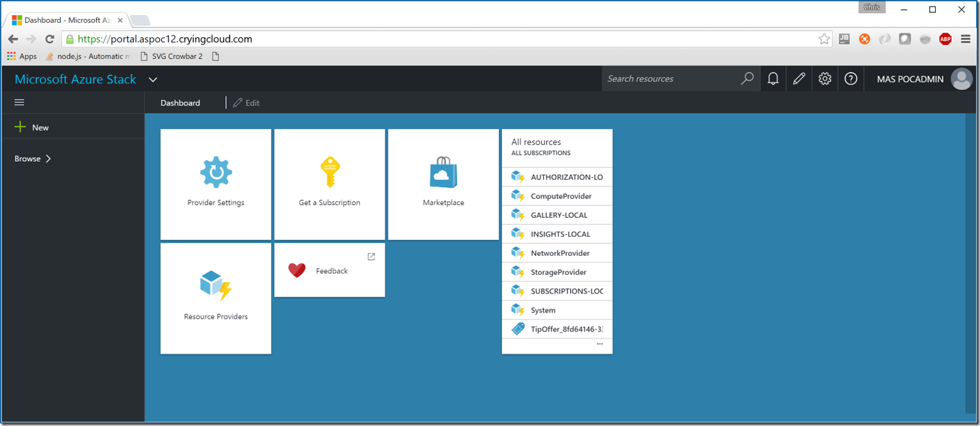The width and height of the screenshot is (980, 426).
Task: Open the Adblock Plus extension
Action: click(x=945, y=39)
